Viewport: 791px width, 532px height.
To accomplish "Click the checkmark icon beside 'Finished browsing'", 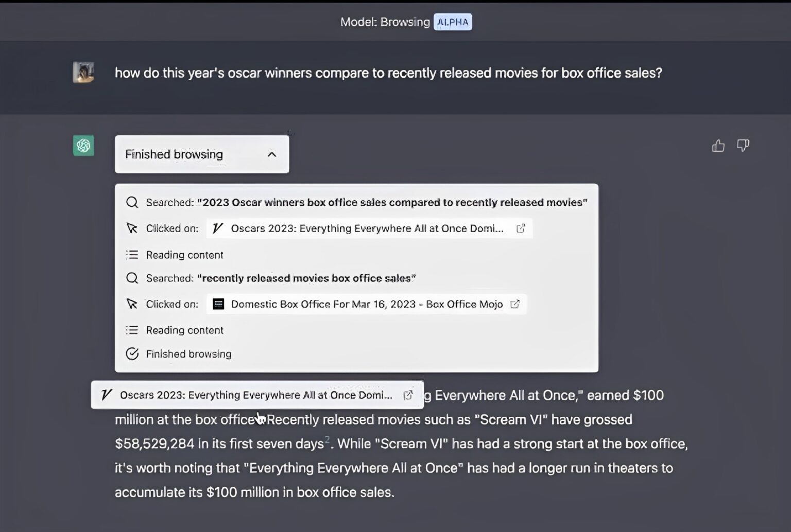I will tap(132, 354).
